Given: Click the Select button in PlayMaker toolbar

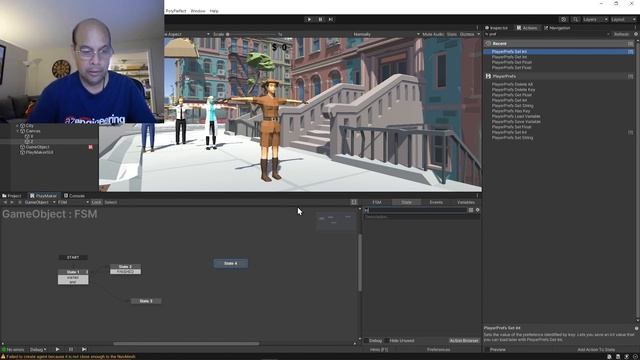Looking at the screenshot, I should coord(111,202).
